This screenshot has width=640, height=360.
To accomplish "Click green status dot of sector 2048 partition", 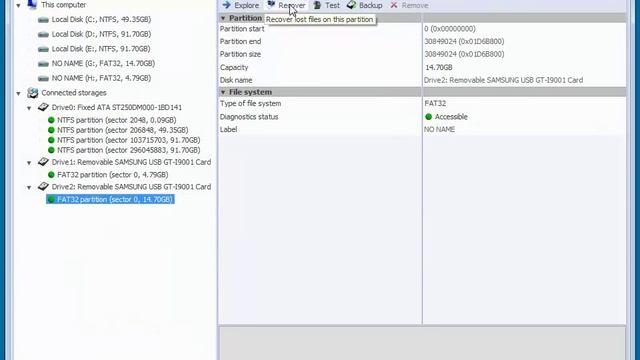I will click(51, 120).
